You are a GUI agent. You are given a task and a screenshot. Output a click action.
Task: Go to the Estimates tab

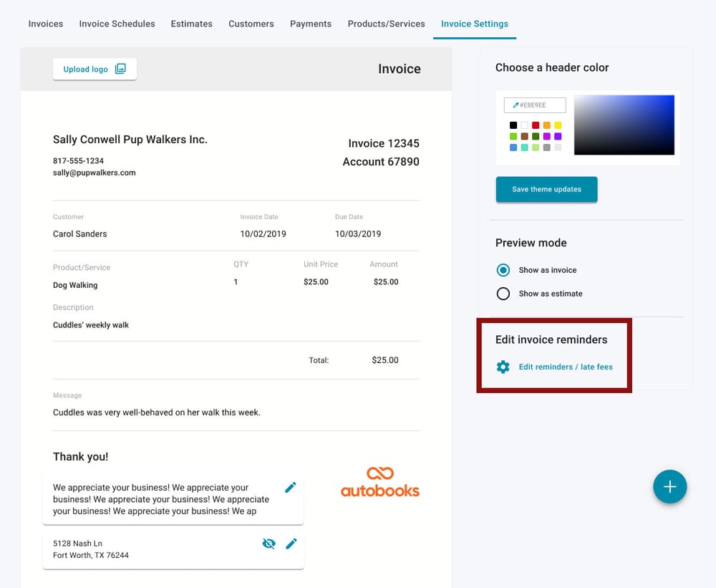point(191,24)
